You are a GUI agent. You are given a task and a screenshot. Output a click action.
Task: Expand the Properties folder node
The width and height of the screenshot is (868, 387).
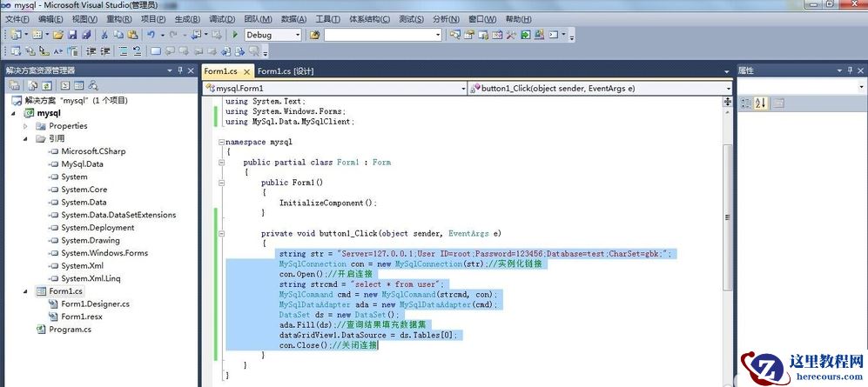(26, 126)
